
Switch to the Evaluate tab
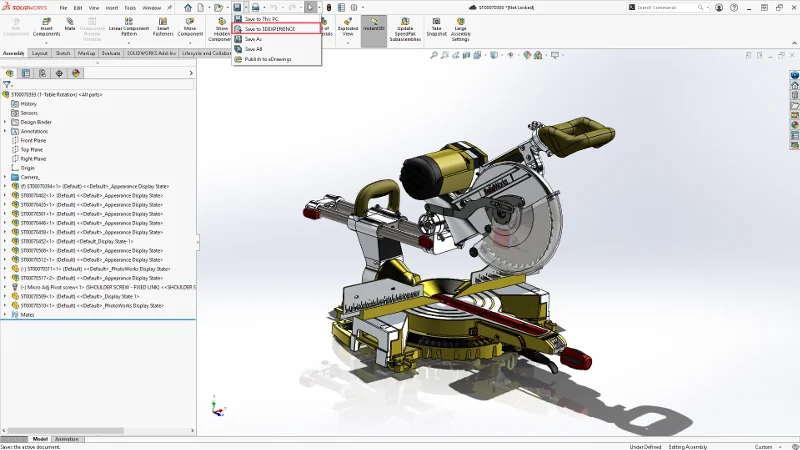point(111,53)
